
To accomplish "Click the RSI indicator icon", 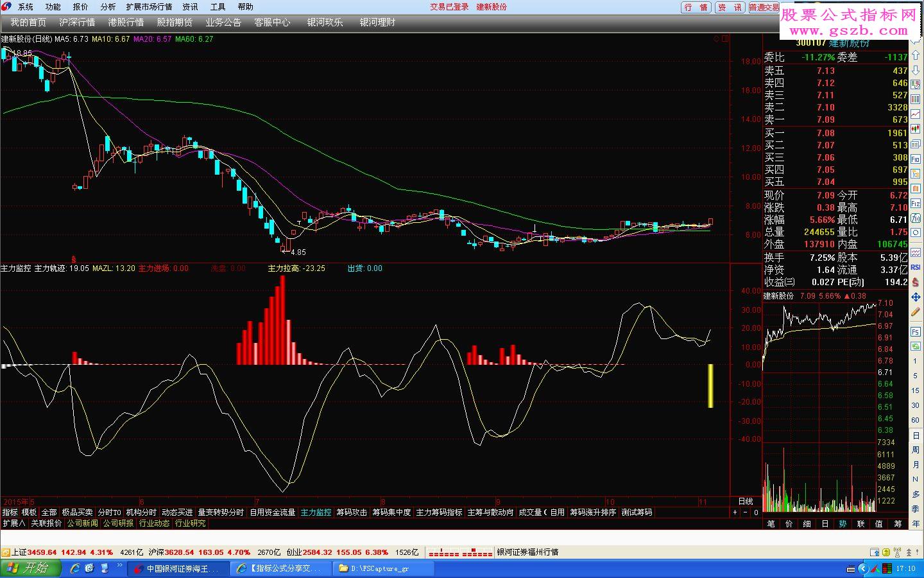I will (916, 267).
